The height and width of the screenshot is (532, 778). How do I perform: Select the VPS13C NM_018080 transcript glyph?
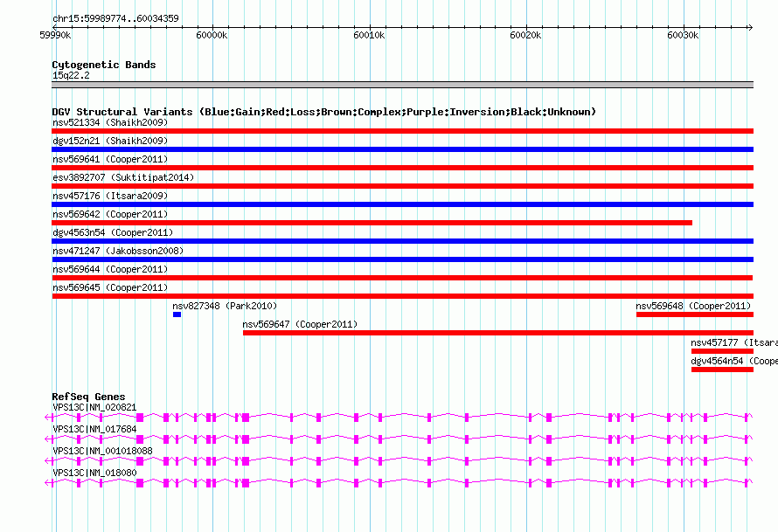(399, 483)
